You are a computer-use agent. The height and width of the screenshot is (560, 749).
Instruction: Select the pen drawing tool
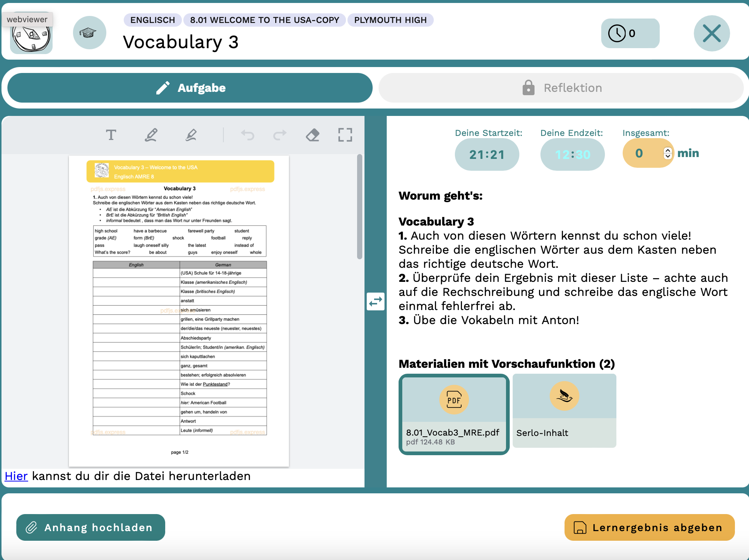click(151, 135)
